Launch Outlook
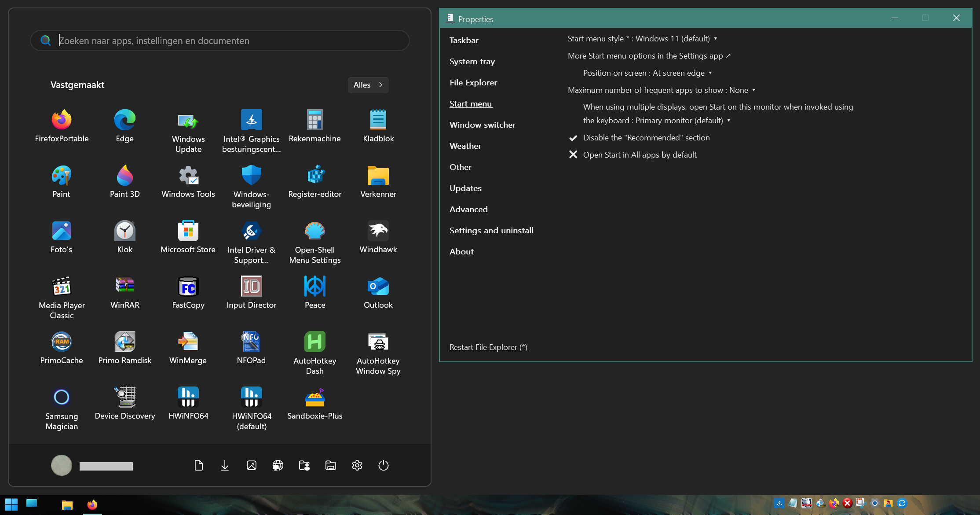The height and width of the screenshot is (515, 980). click(x=378, y=292)
